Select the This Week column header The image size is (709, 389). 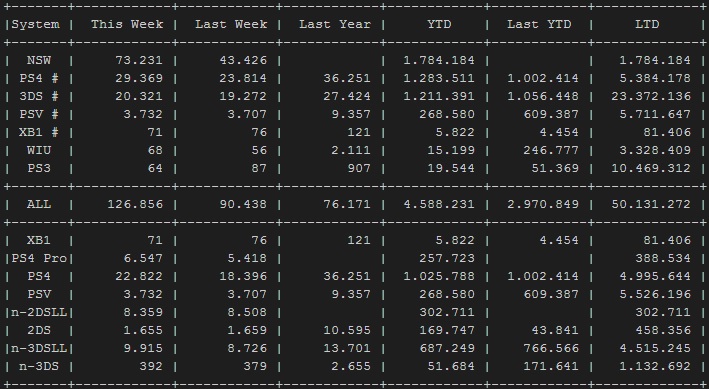(127, 24)
